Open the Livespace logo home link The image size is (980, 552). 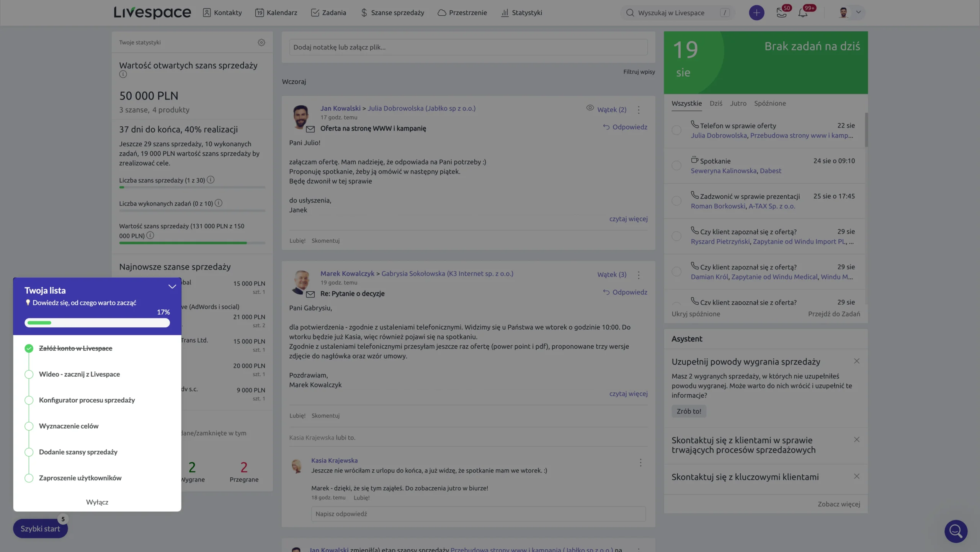152,13
